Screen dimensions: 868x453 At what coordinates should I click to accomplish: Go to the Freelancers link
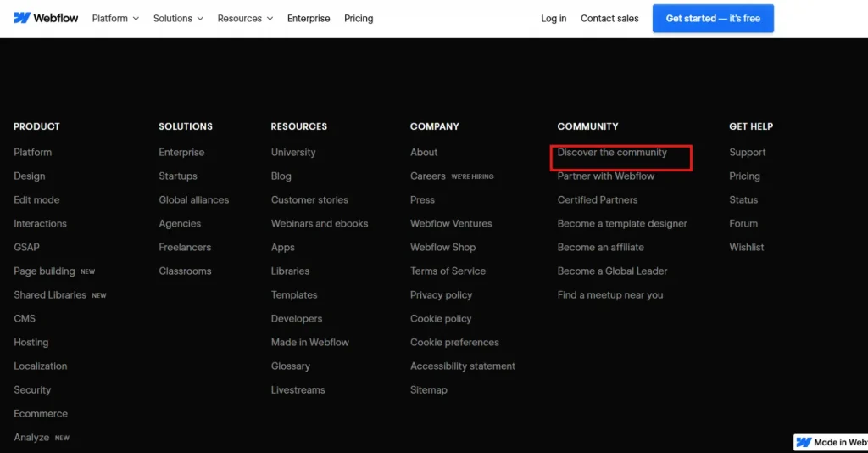(x=185, y=248)
